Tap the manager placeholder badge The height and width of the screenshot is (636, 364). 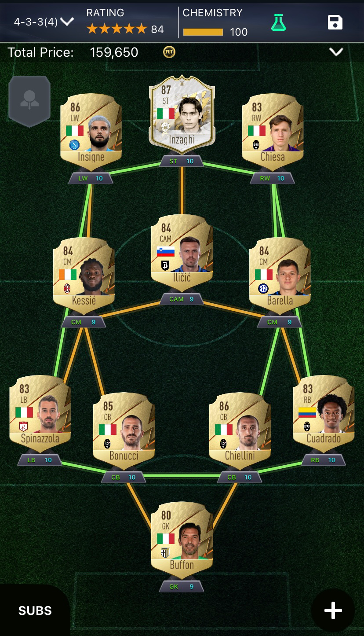coord(29,101)
